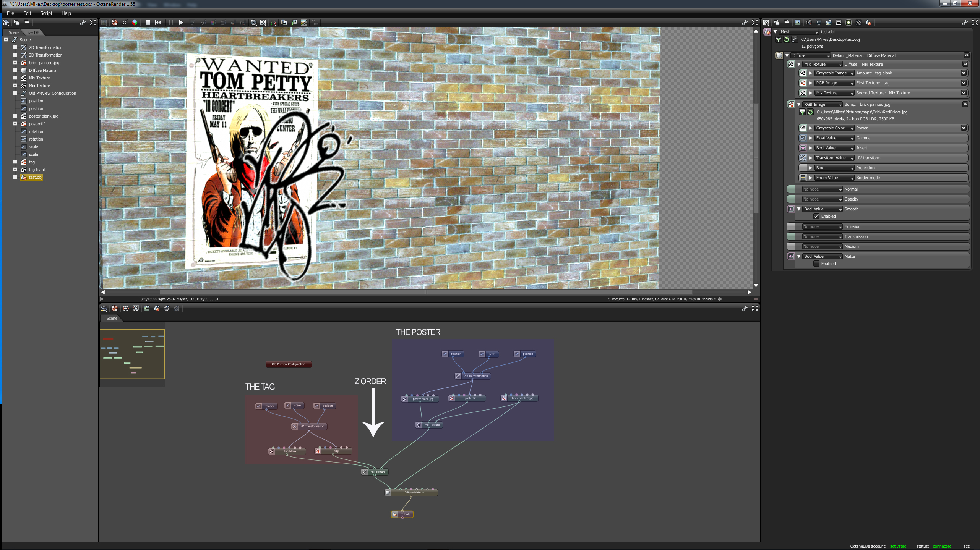Stop the render in viewport toolbar
980x550 pixels.
point(148,23)
